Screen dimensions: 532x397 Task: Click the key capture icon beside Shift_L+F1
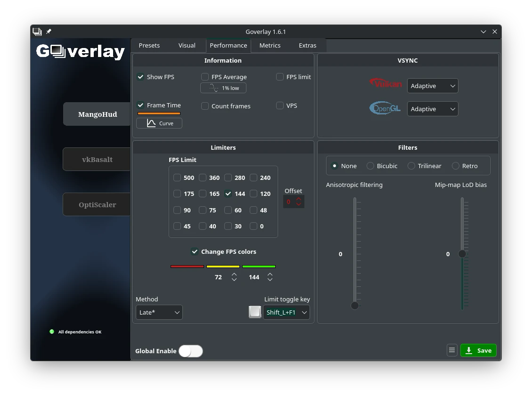(255, 312)
